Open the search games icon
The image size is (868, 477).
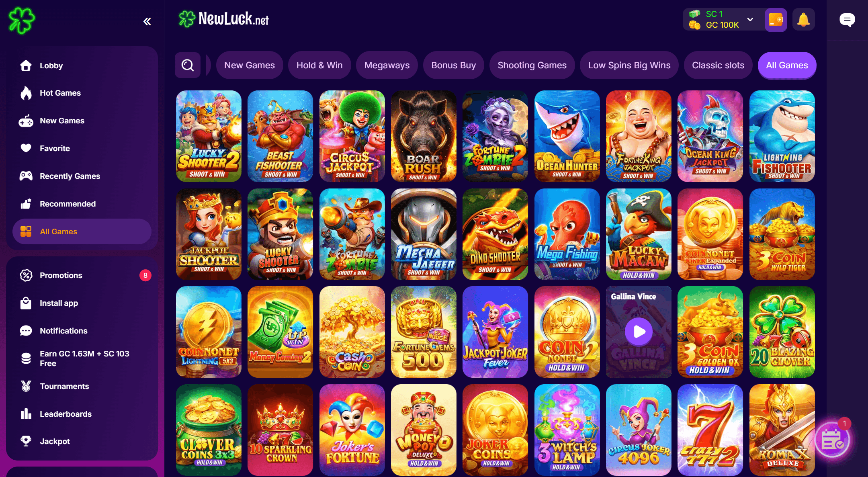coord(188,65)
